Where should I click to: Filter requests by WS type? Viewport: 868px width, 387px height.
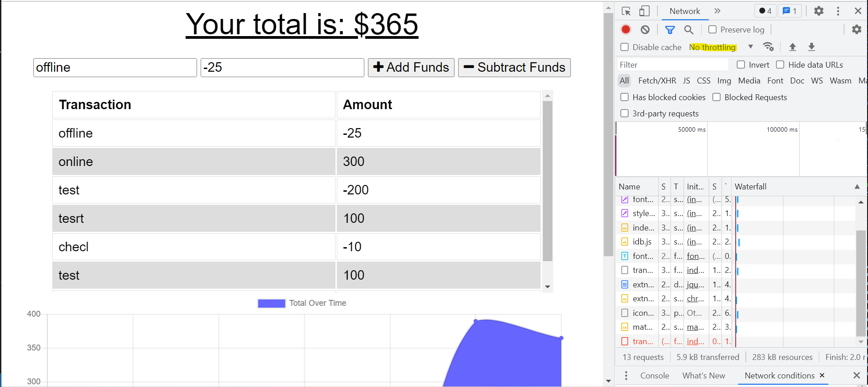point(817,81)
